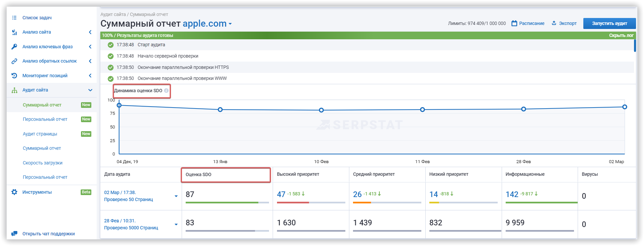This screenshot has width=644, height=246.
Task: Click checkmark for Начало серверной проверки
Action: pyautogui.click(x=111, y=56)
